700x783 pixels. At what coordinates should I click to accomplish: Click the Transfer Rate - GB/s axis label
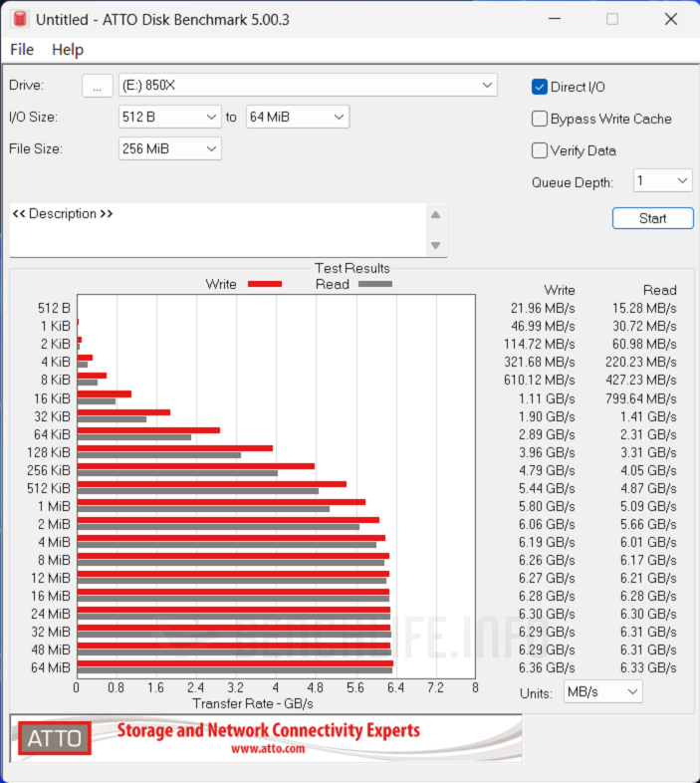[x=253, y=703]
